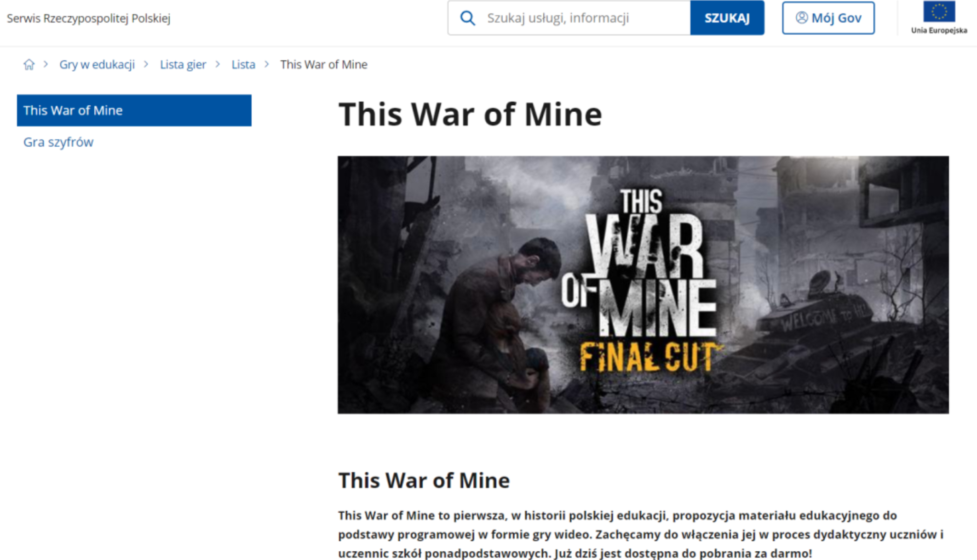Click the European Union flag icon
This screenshot has height=560, width=977.
click(x=939, y=11)
